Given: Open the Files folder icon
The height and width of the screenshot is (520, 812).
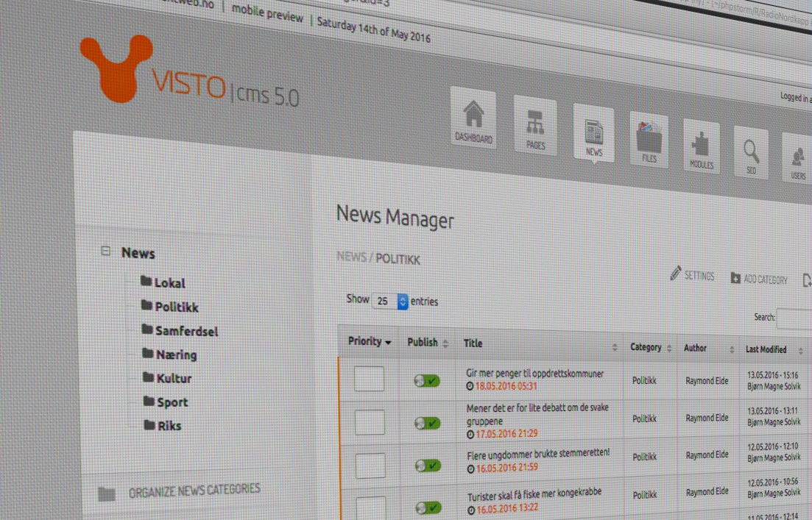Looking at the screenshot, I should click(x=649, y=140).
